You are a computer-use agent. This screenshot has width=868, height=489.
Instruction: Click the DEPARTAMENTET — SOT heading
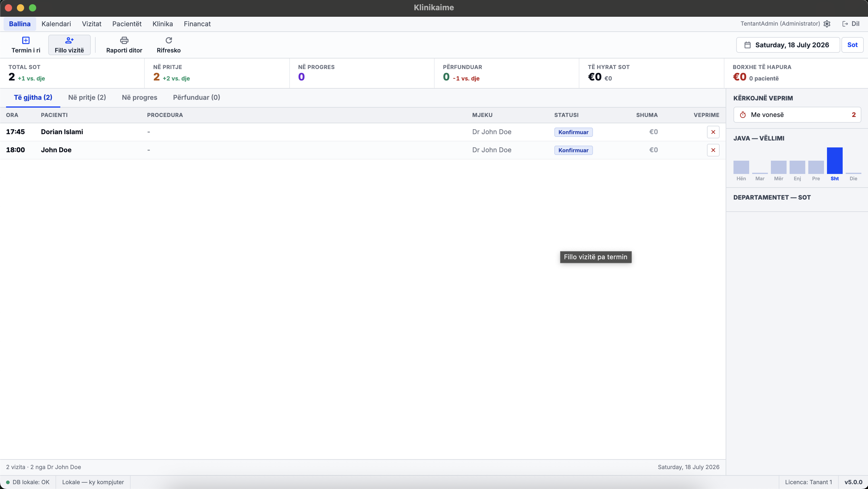[x=772, y=198]
